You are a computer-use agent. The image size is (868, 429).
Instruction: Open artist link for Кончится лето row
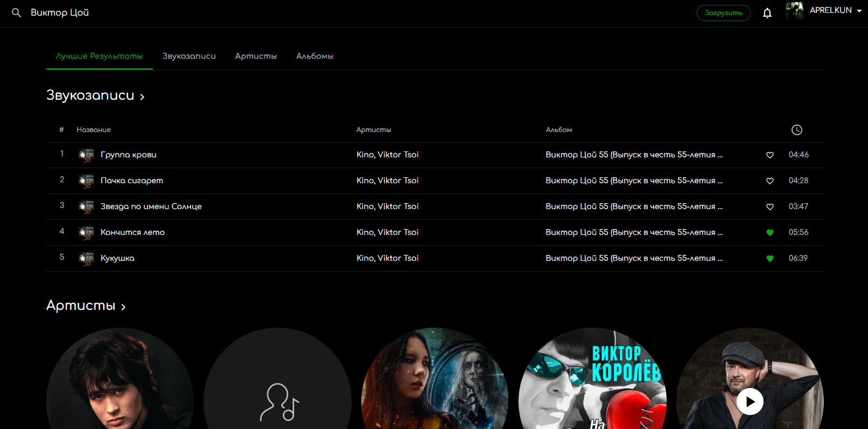388,232
